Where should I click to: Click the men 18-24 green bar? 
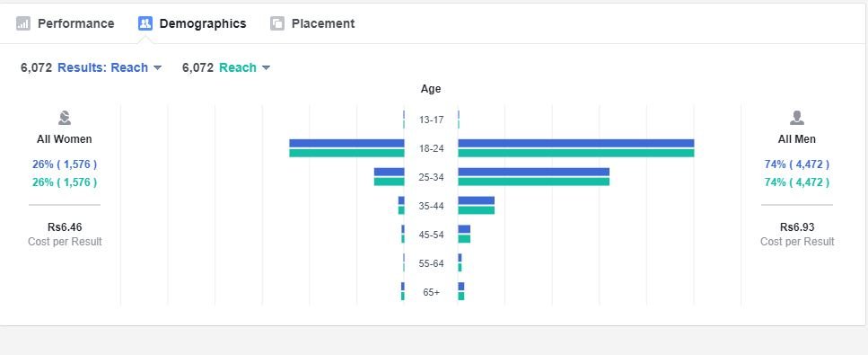(576, 153)
